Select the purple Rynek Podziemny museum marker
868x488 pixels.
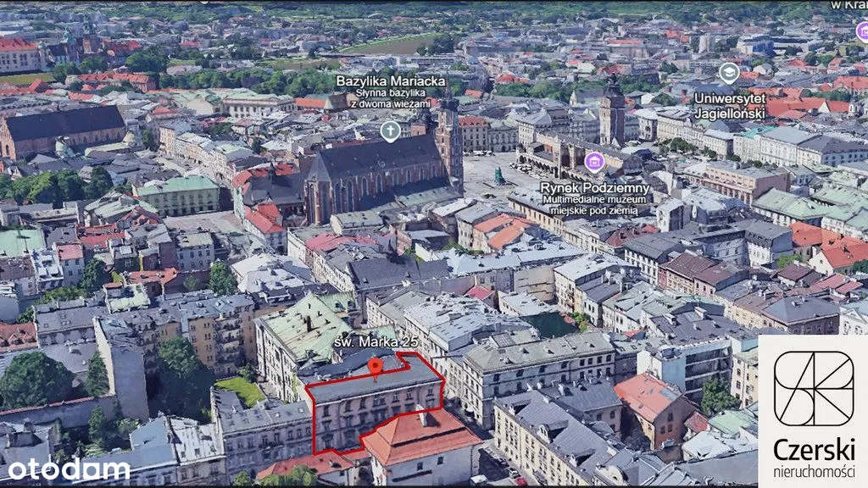point(595,162)
